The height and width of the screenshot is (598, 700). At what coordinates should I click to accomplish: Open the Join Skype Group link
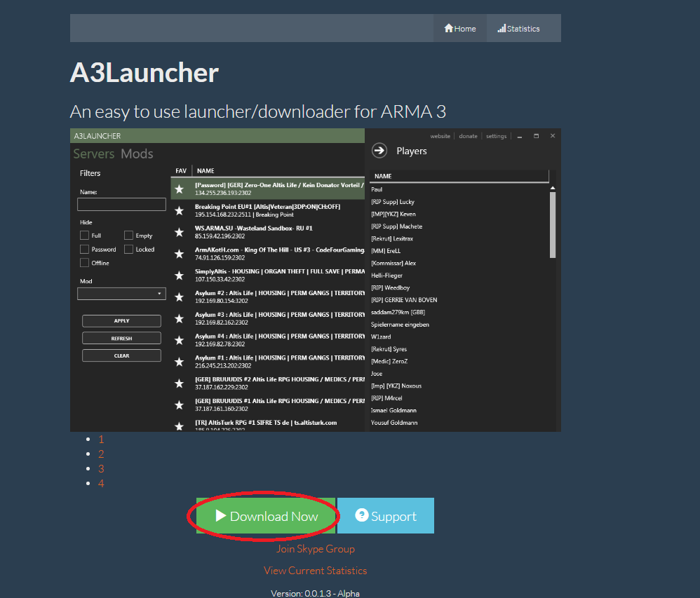pyautogui.click(x=315, y=549)
